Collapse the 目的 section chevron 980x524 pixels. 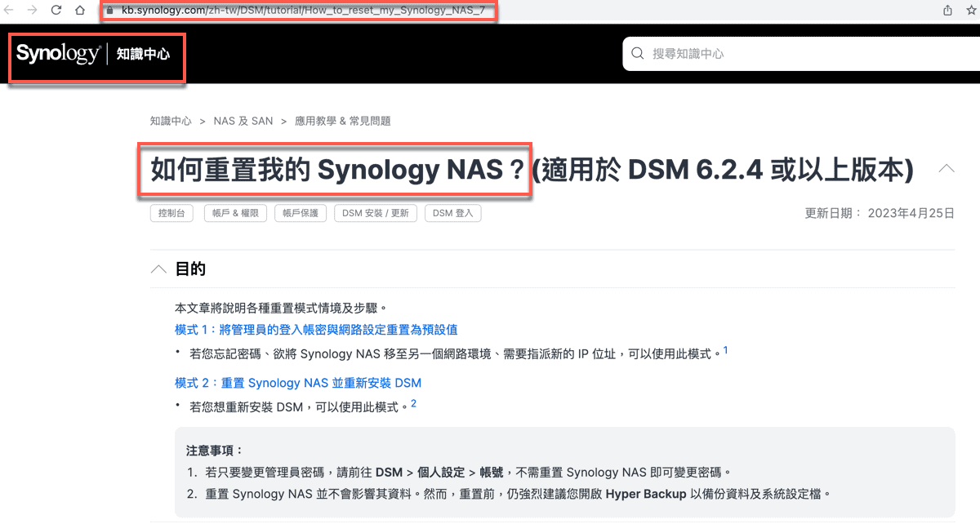pyautogui.click(x=159, y=269)
